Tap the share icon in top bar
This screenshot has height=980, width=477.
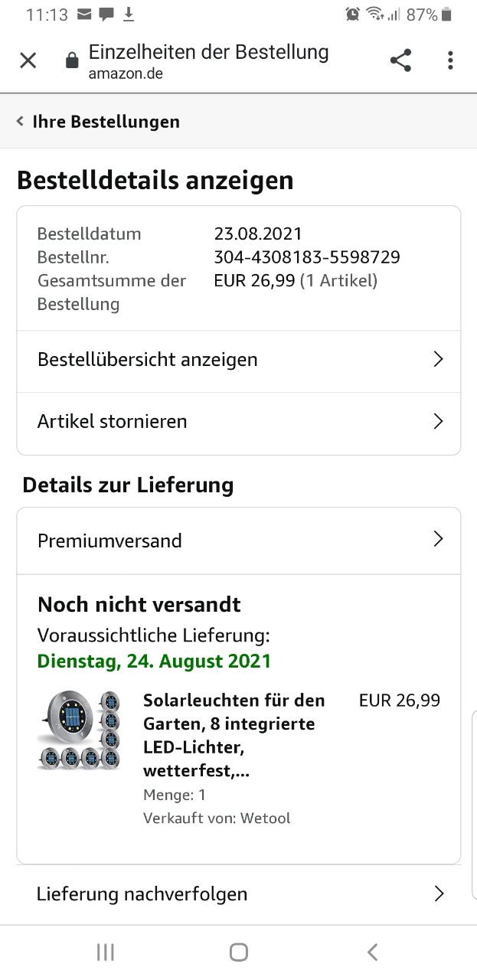tap(400, 60)
